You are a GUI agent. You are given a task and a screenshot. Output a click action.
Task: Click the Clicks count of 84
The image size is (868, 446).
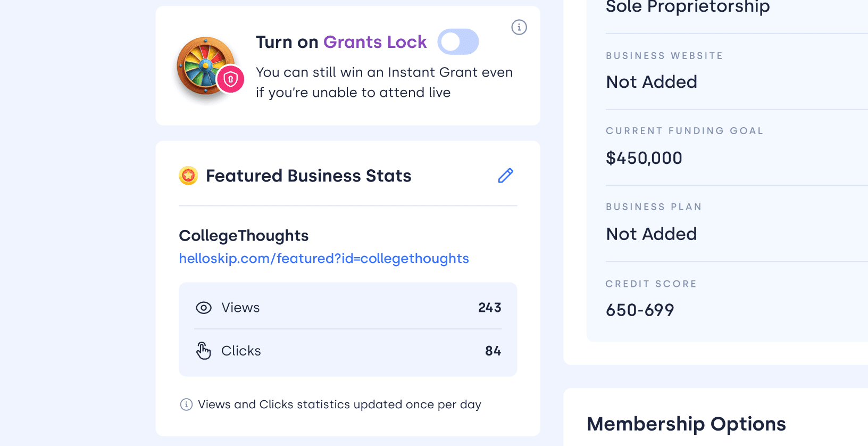493,350
